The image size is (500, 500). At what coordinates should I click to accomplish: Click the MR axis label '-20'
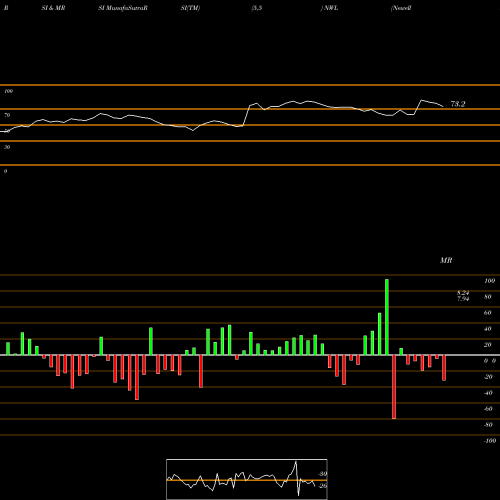(x=488, y=377)
